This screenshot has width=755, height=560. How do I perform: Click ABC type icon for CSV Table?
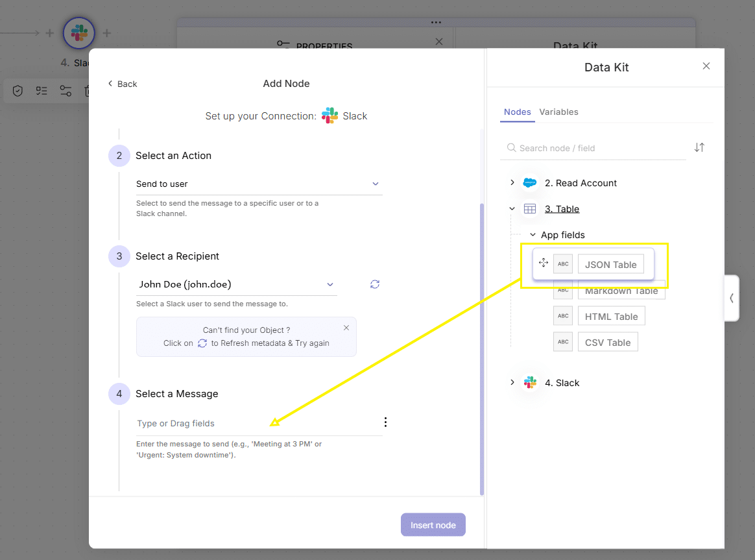coord(563,342)
